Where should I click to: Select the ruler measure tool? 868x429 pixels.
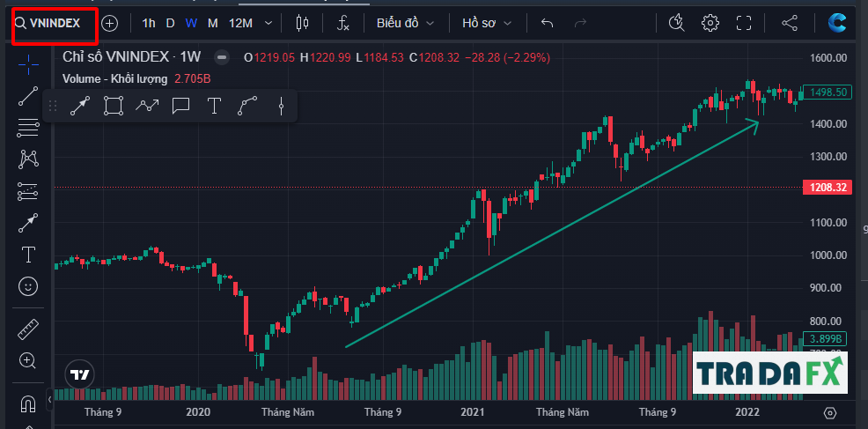pos(28,329)
